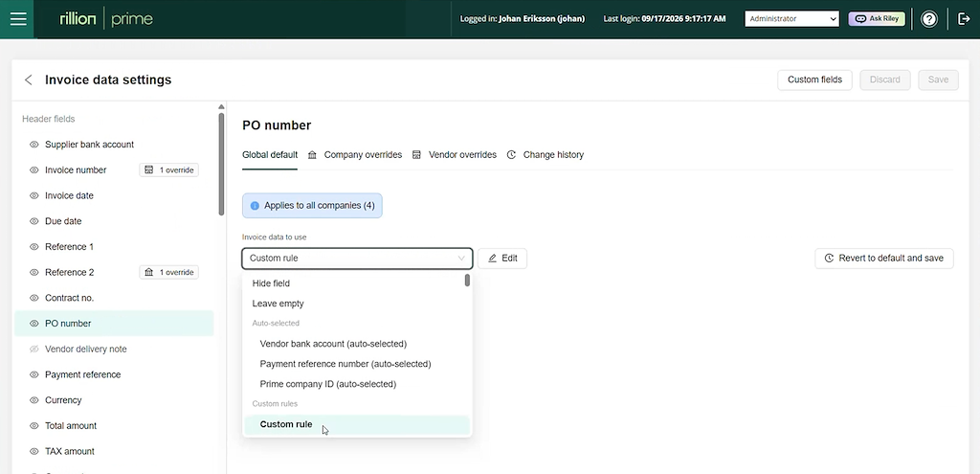Toggle visibility eye for TAX amount
980x474 pixels.
(34, 451)
